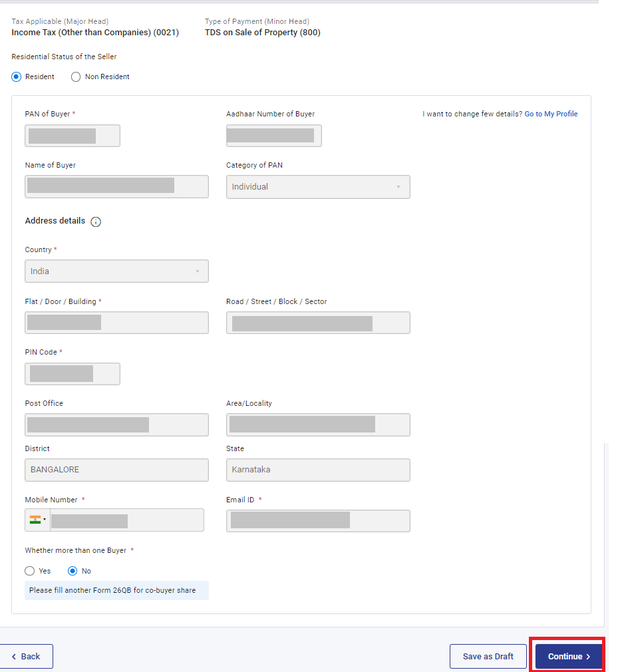Click the PAN of Buyer field
Viewport: 618px width, 672px height.
pos(73,136)
